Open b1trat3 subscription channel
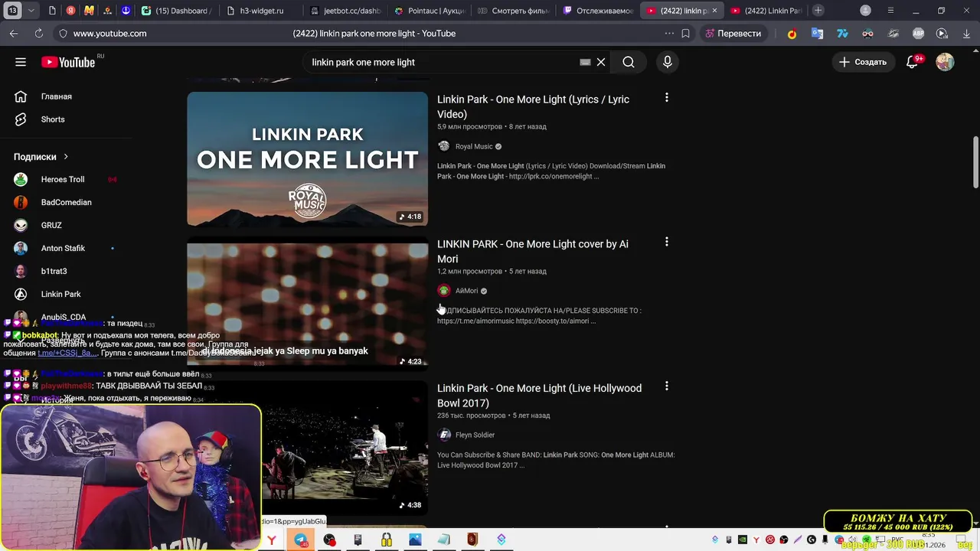 pos(54,271)
